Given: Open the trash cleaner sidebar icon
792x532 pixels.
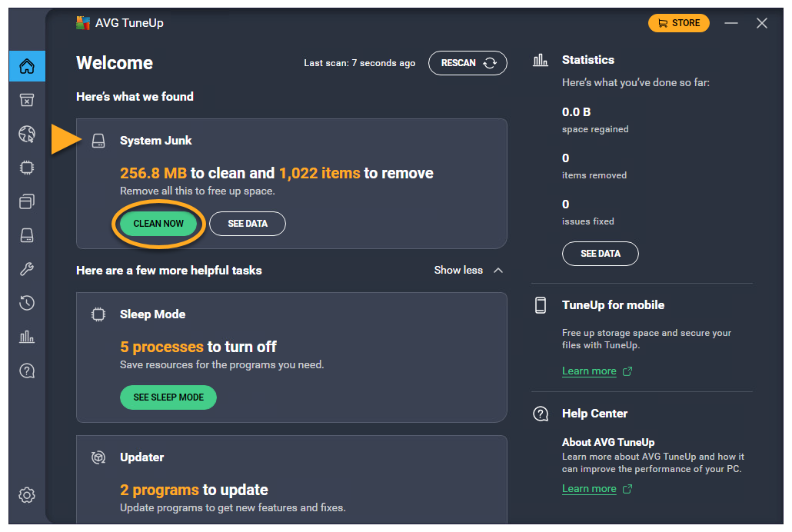Looking at the screenshot, I should pyautogui.click(x=27, y=100).
